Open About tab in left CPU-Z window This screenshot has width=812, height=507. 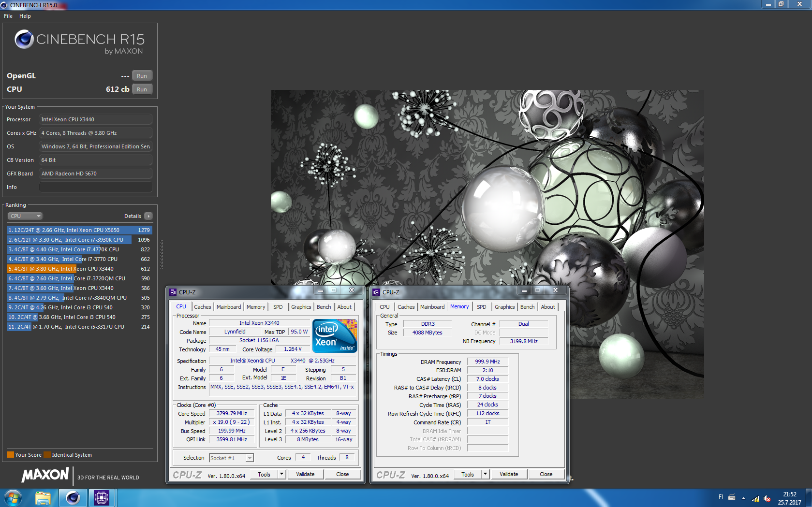[344, 307]
